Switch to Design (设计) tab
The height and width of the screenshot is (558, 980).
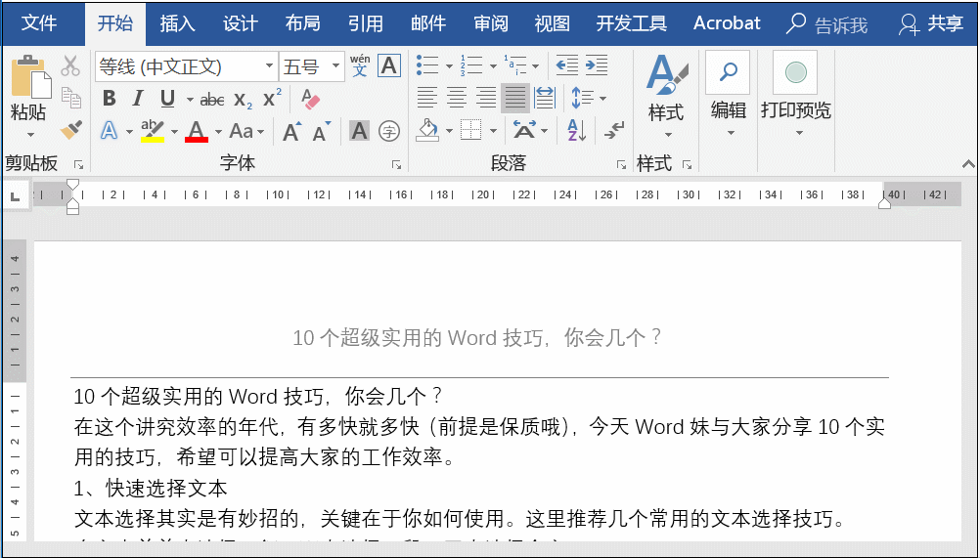tap(240, 23)
